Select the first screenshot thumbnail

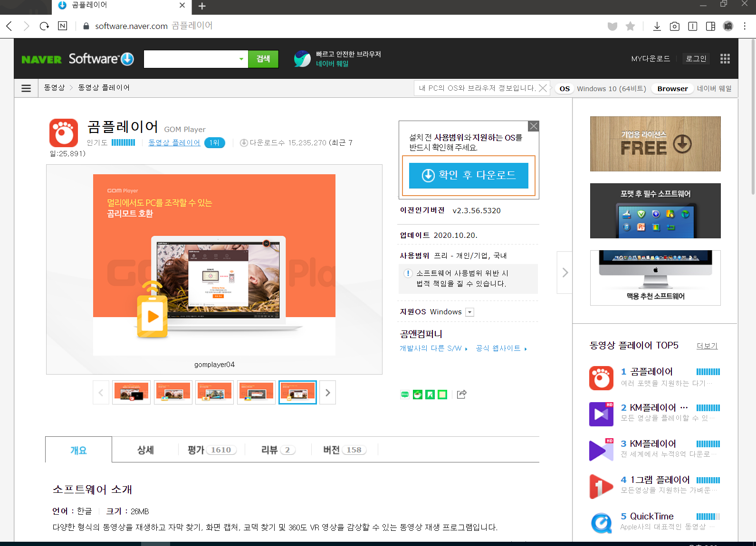click(x=131, y=392)
